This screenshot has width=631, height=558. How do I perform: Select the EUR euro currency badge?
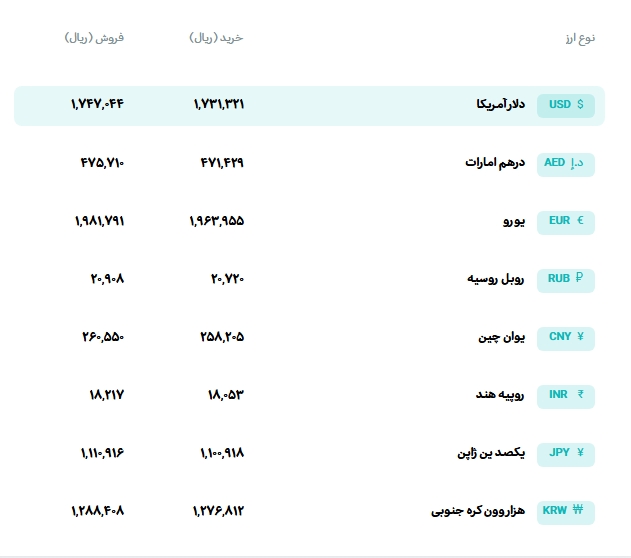[566, 222]
